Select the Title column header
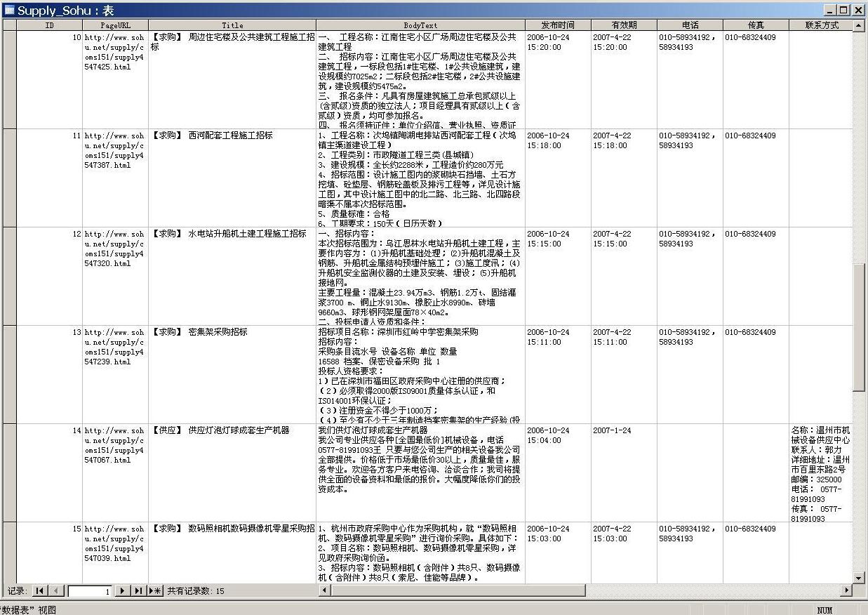Image resolution: width=868 pixels, height=615 pixels. pos(232,25)
